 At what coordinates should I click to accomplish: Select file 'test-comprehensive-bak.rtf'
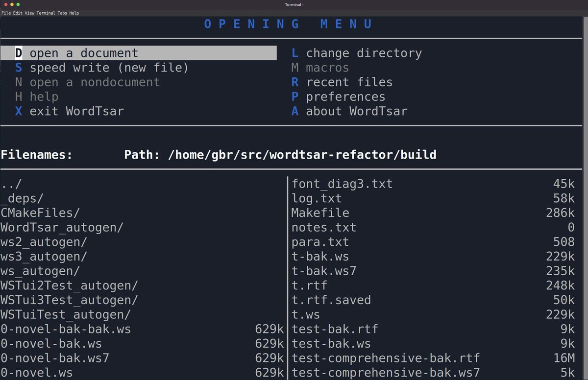coord(386,358)
